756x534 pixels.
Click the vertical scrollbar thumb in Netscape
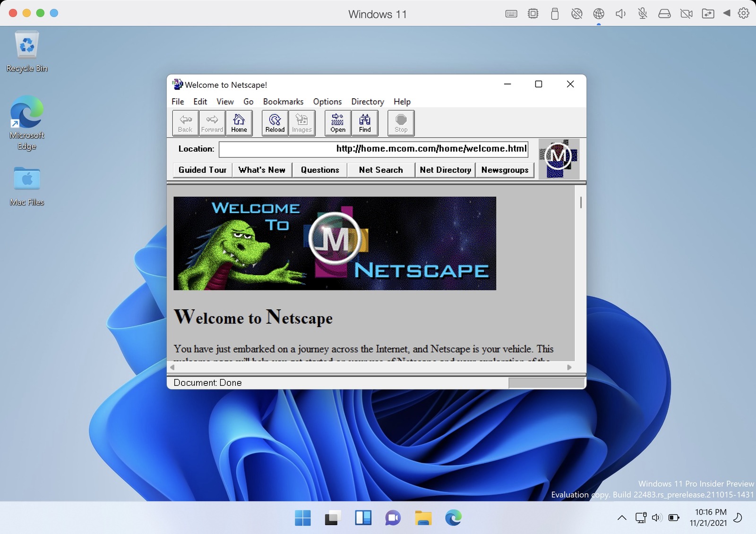(x=581, y=202)
